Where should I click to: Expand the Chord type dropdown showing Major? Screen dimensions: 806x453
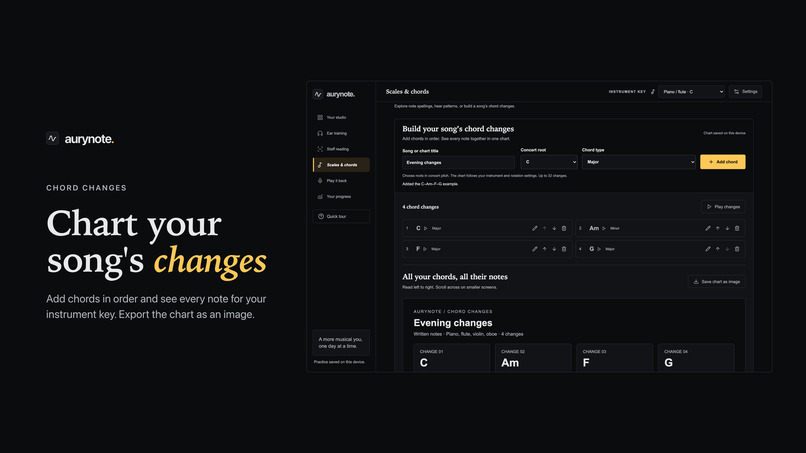coord(638,162)
